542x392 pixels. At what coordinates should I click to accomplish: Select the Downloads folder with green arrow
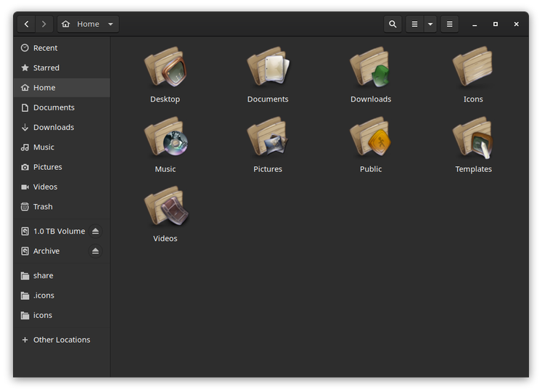pos(371,75)
